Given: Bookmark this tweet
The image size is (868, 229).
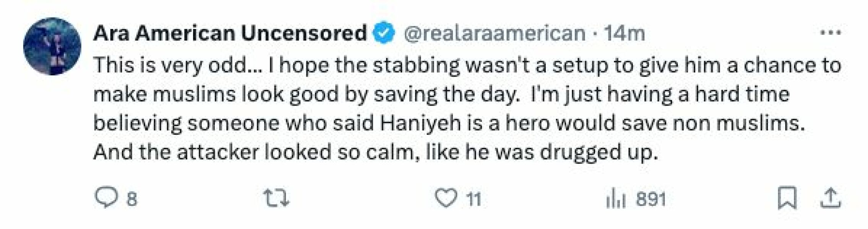Looking at the screenshot, I should tap(787, 198).
